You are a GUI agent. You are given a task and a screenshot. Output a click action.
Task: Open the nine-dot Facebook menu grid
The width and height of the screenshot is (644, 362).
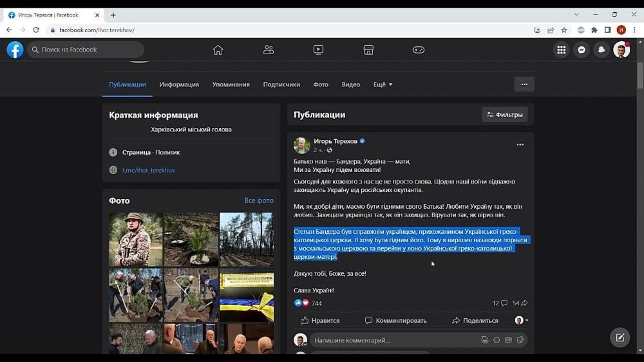point(562,50)
